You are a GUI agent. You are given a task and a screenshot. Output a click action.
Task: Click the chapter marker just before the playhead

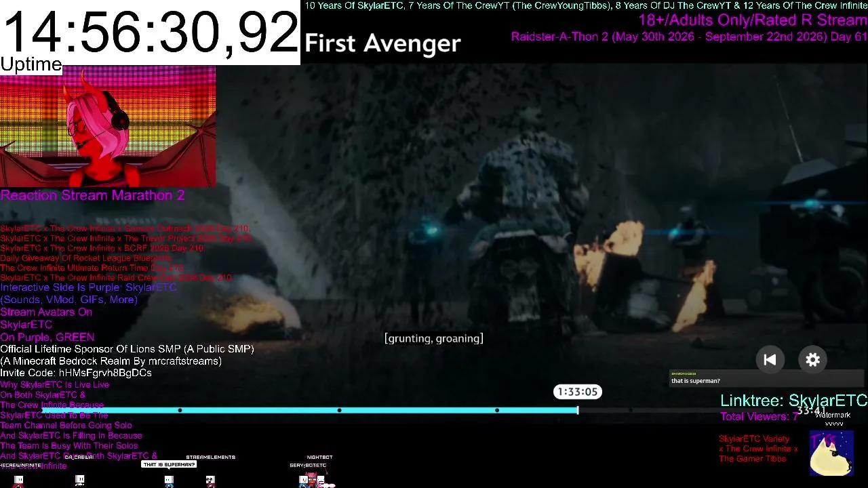(x=497, y=410)
